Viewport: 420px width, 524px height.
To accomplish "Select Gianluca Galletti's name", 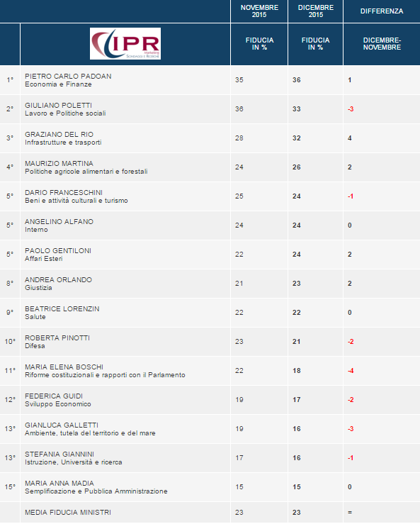I will coord(62,425).
